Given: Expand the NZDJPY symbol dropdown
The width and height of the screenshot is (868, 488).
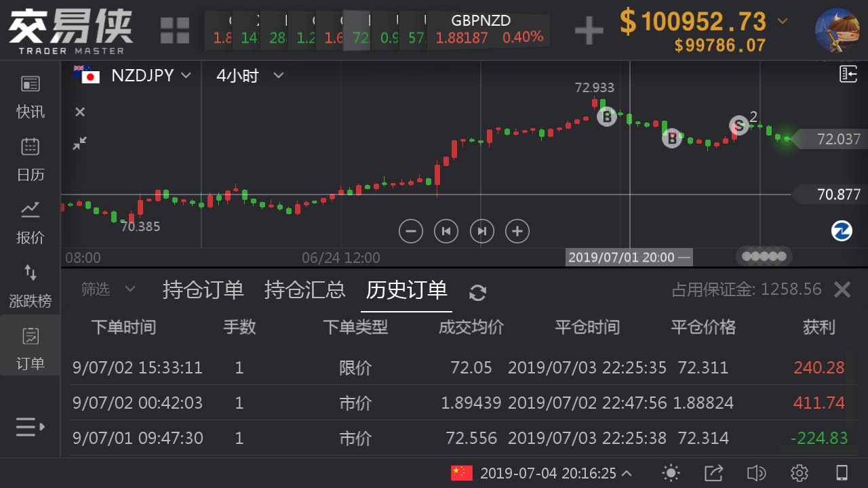Looking at the screenshot, I should [186, 75].
